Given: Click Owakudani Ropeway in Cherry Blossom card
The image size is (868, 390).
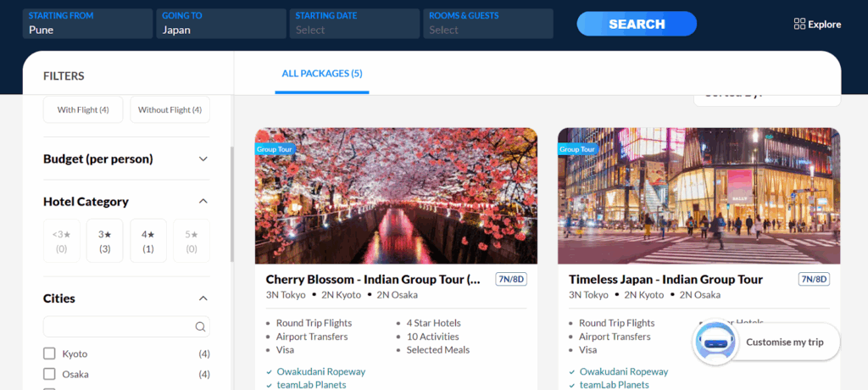Looking at the screenshot, I should click(321, 371).
